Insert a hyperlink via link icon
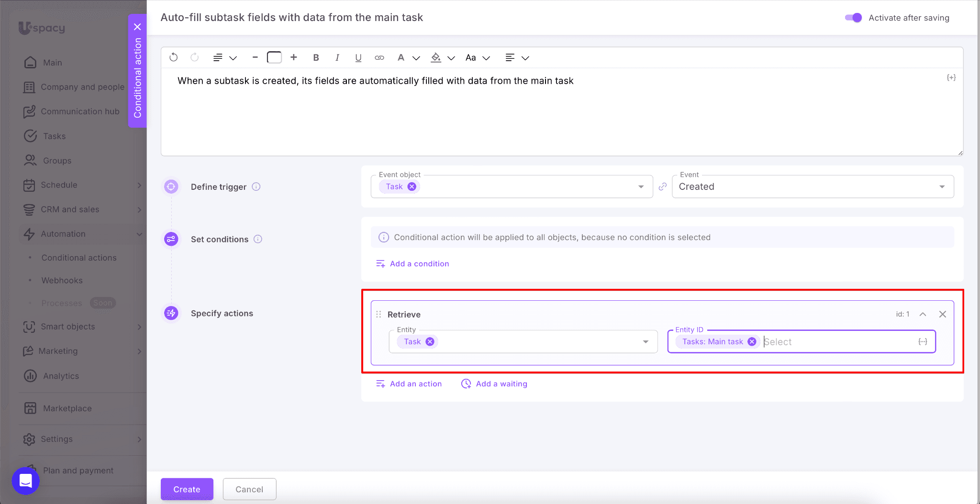This screenshot has height=504, width=980. point(379,57)
